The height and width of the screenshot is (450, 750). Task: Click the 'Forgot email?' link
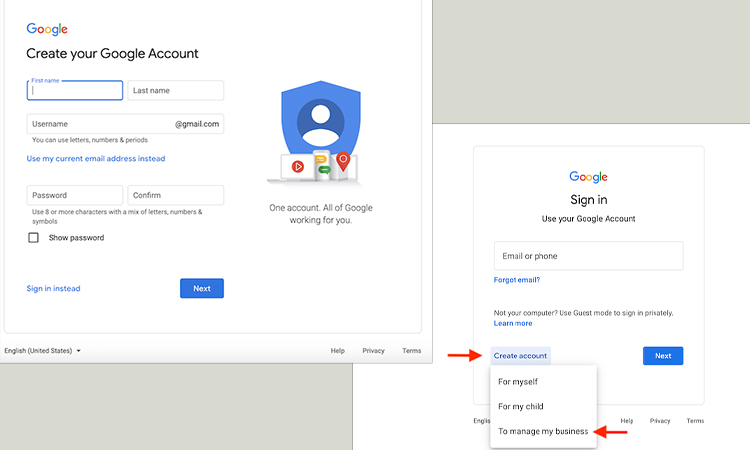click(517, 280)
